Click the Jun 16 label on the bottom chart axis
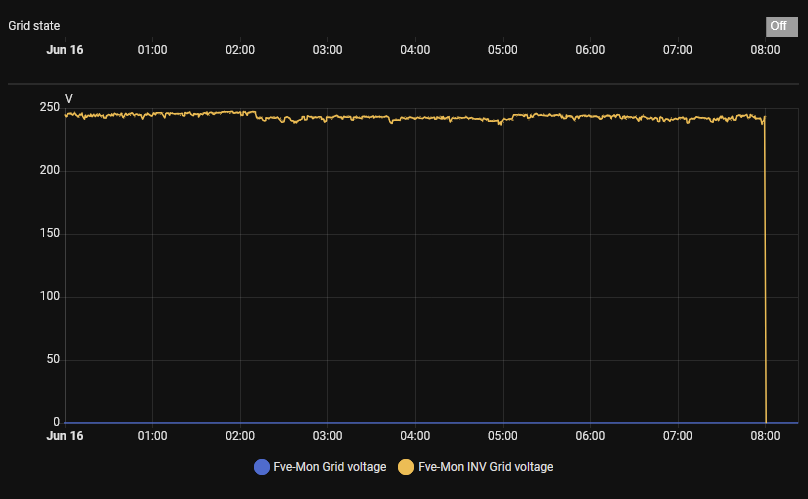Viewport: 808px width, 499px height. 65,436
